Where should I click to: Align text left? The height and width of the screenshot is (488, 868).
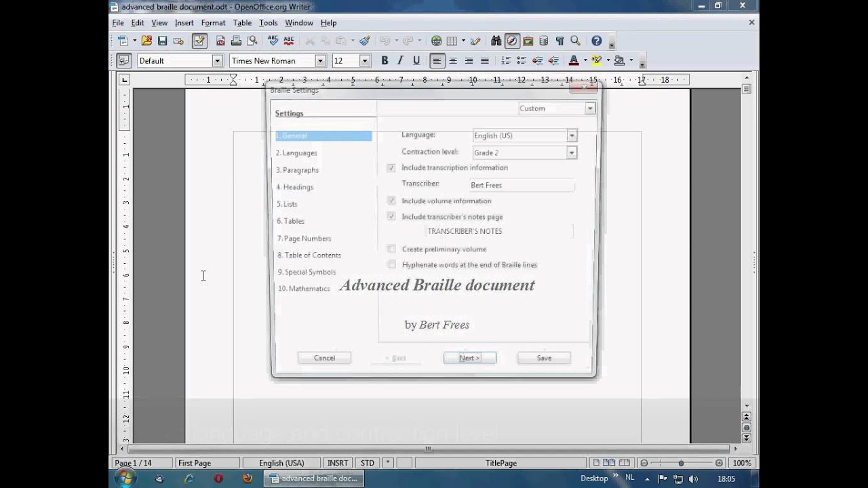[x=437, y=60]
